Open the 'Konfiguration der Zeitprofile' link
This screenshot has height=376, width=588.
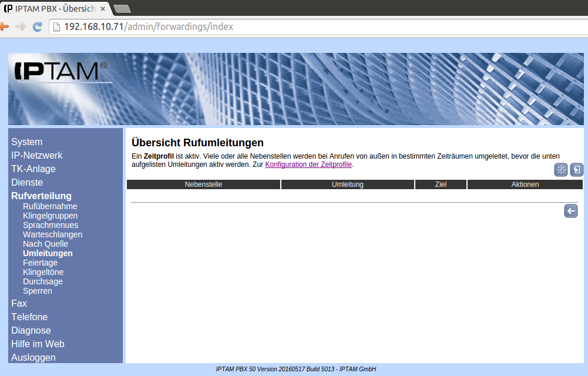click(308, 164)
